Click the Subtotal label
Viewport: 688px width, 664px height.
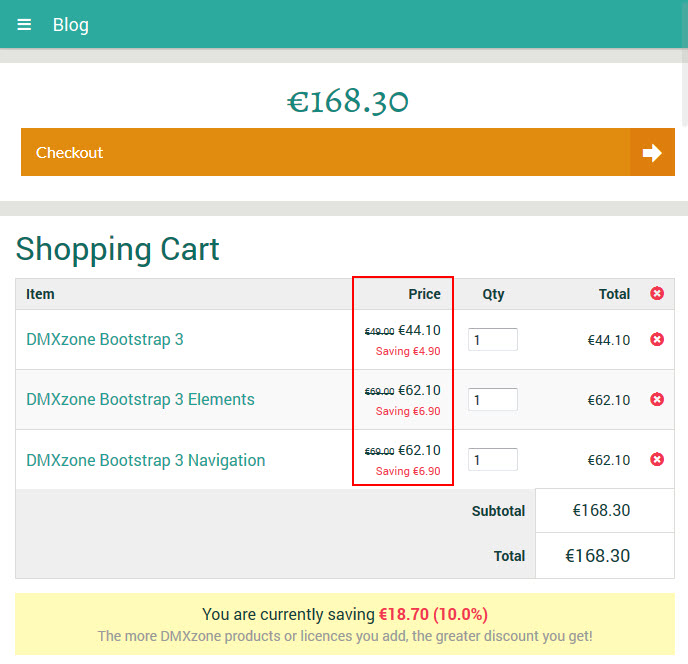[x=498, y=511]
